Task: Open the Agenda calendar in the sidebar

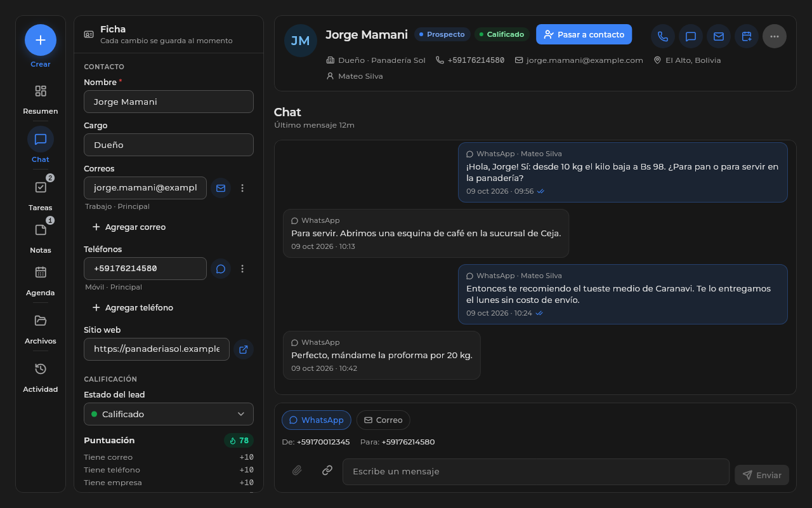Action: pos(41,281)
